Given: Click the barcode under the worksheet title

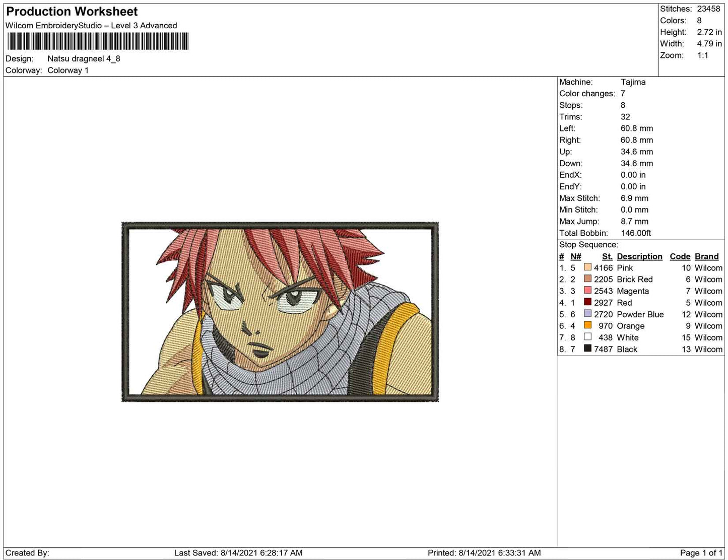Looking at the screenshot, I should pyautogui.click(x=98, y=41).
